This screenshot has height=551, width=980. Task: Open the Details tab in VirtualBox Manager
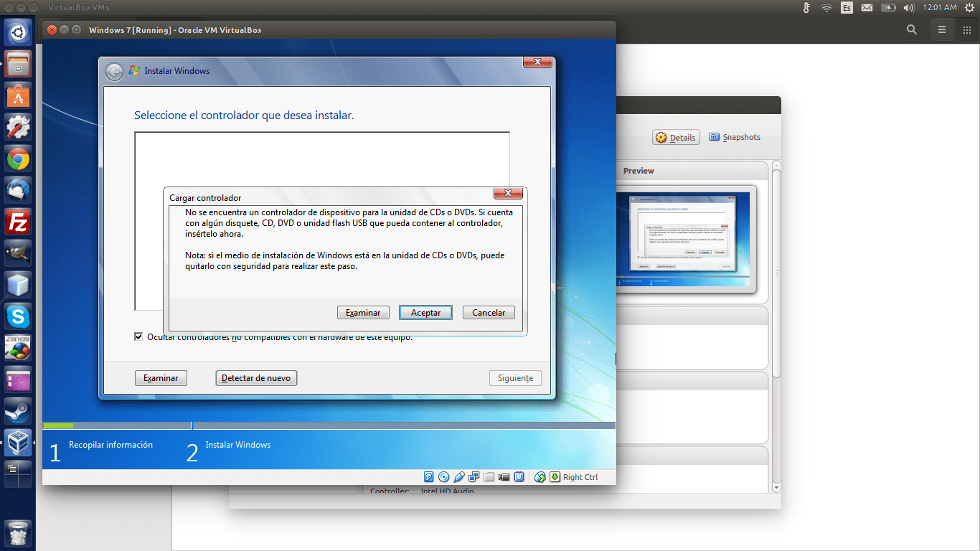pyautogui.click(x=675, y=136)
